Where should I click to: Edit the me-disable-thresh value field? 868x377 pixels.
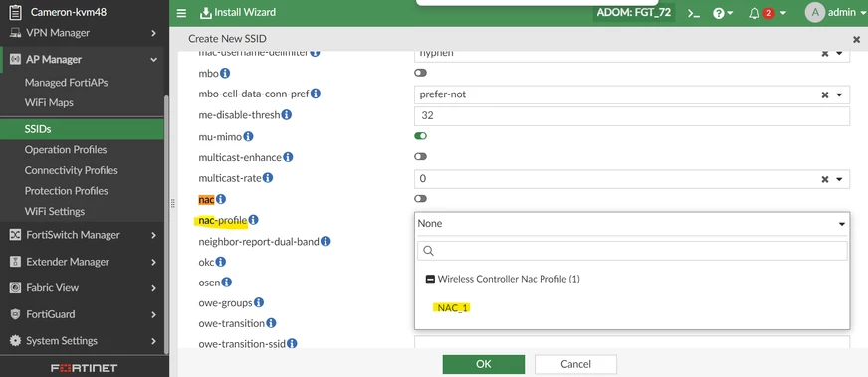coord(632,116)
